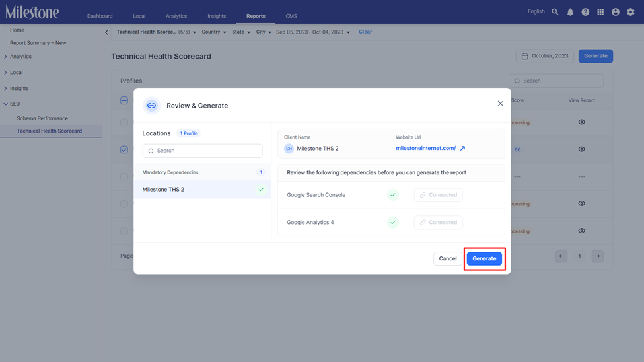Toggle select-all profiles checkbox
Screen dimensions: 644x362
124,100
